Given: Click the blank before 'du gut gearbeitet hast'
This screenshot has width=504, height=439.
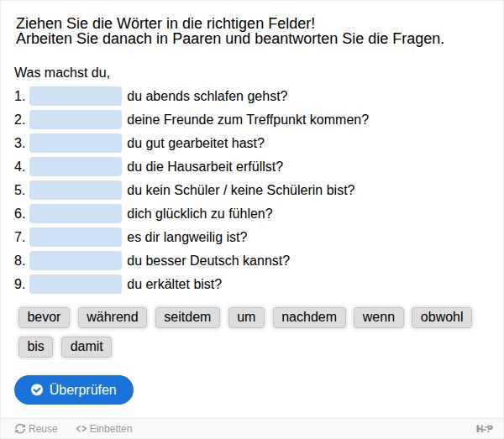Looking at the screenshot, I should click(76, 143).
